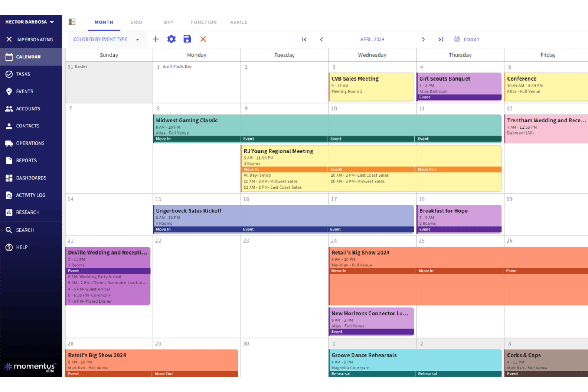The width and height of the screenshot is (588, 392).
Task: Open the Girl Scouts Banquet event
Action: (x=459, y=86)
